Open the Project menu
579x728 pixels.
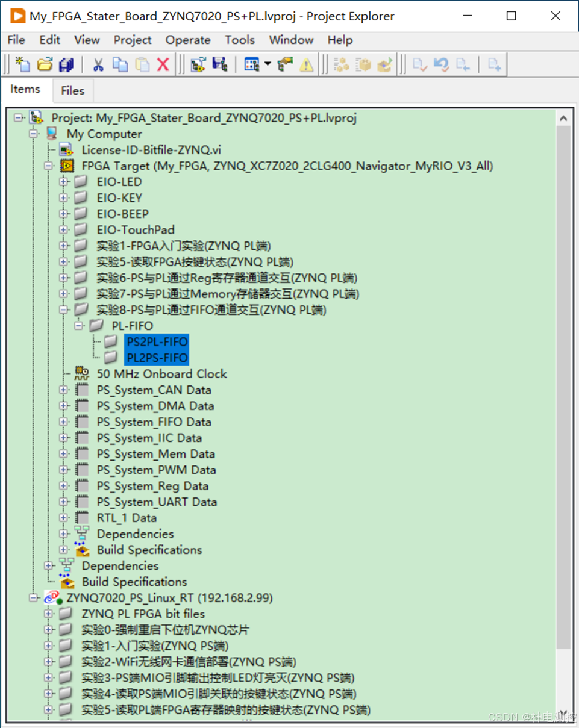(133, 40)
